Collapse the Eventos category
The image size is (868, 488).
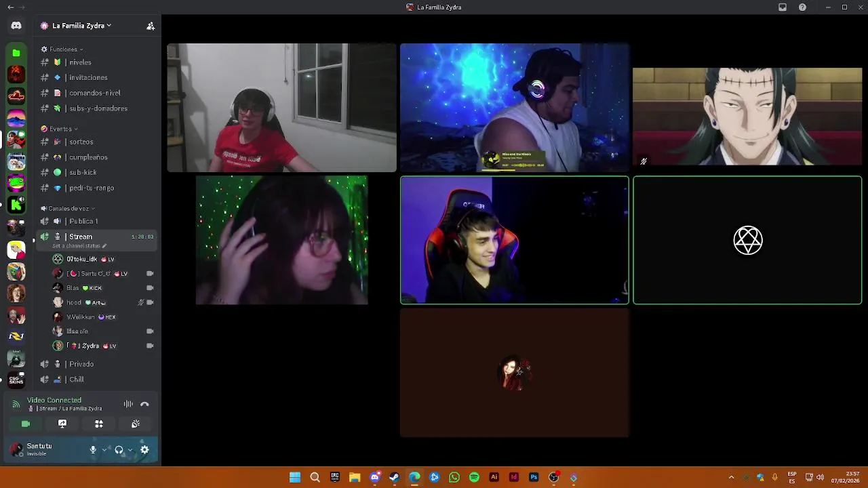pyautogui.click(x=60, y=129)
